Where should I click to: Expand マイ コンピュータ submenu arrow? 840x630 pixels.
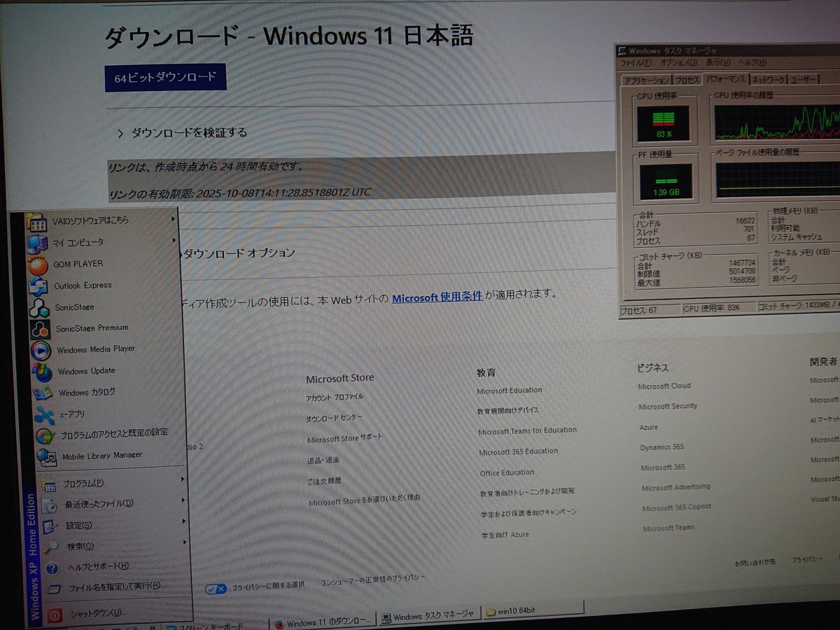(x=174, y=240)
